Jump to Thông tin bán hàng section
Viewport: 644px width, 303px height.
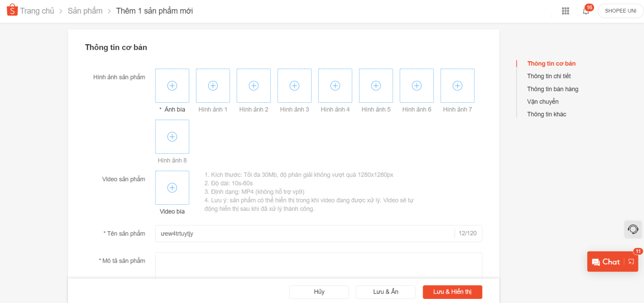click(x=553, y=89)
